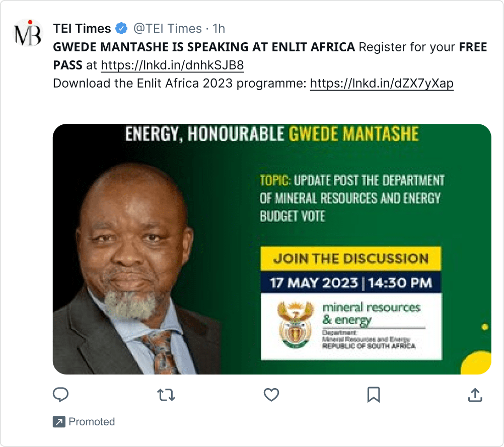Bookmark the Enlit Africa post
Viewport: 504px width, 447px height.
tap(374, 395)
